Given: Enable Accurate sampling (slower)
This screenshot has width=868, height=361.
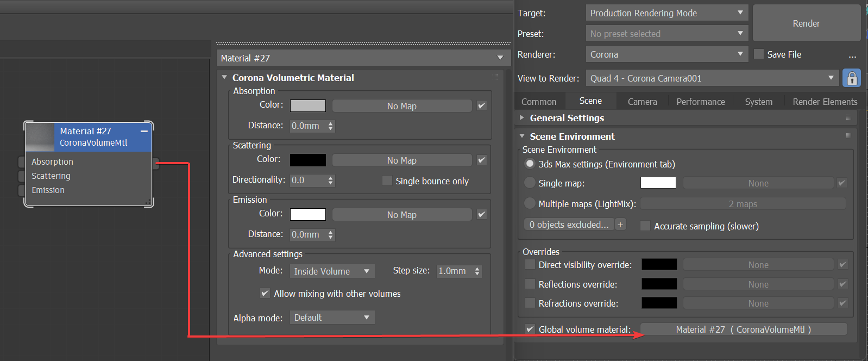Looking at the screenshot, I should 645,226.
